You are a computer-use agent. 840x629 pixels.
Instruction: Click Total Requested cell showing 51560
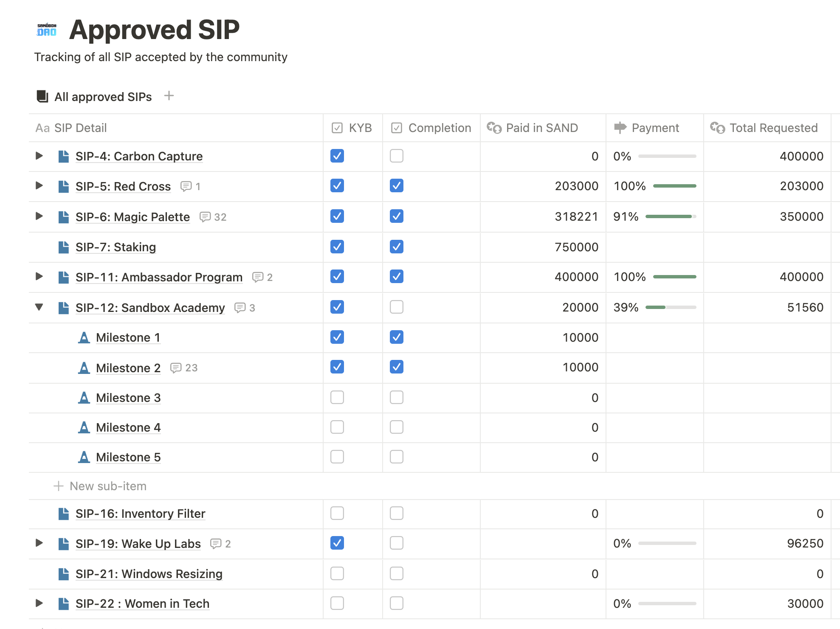pyautogui.click(x=805, y=307)
